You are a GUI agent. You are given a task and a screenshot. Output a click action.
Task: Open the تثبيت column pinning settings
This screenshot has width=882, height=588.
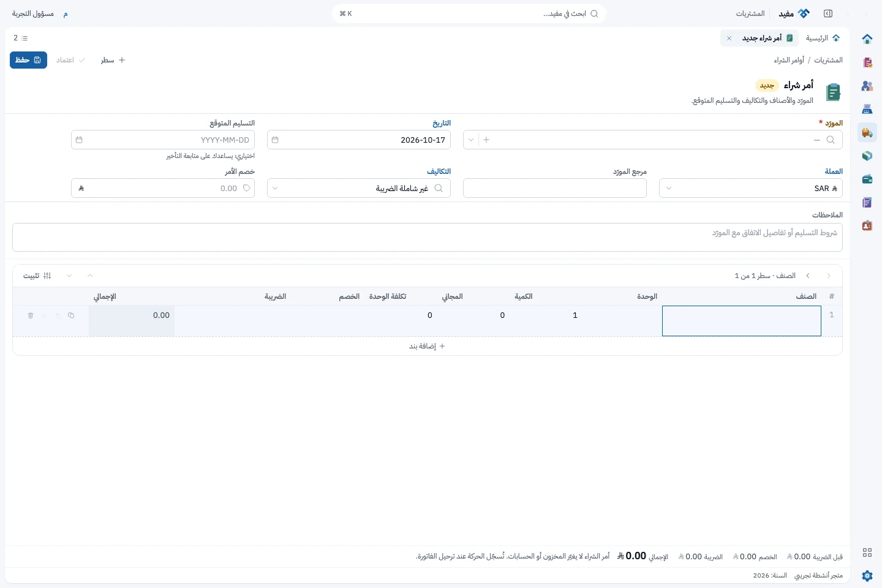(x=37, y=276)
